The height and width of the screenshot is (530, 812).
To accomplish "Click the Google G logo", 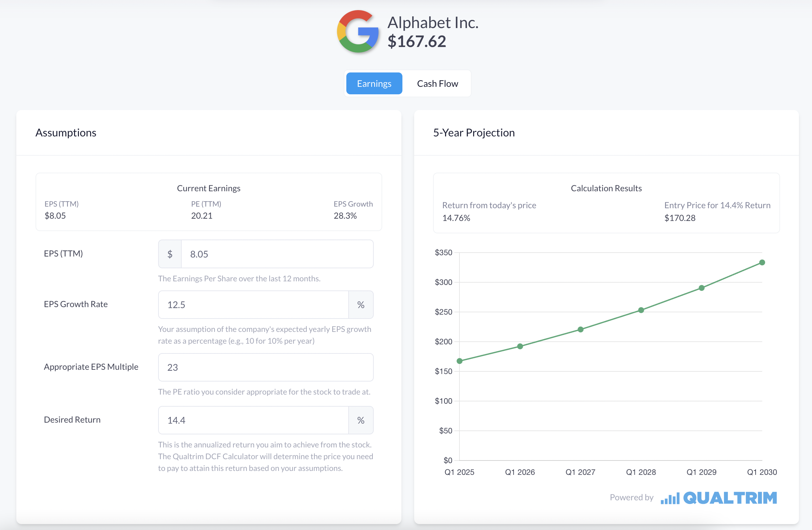I will click(x=357, y=31).
